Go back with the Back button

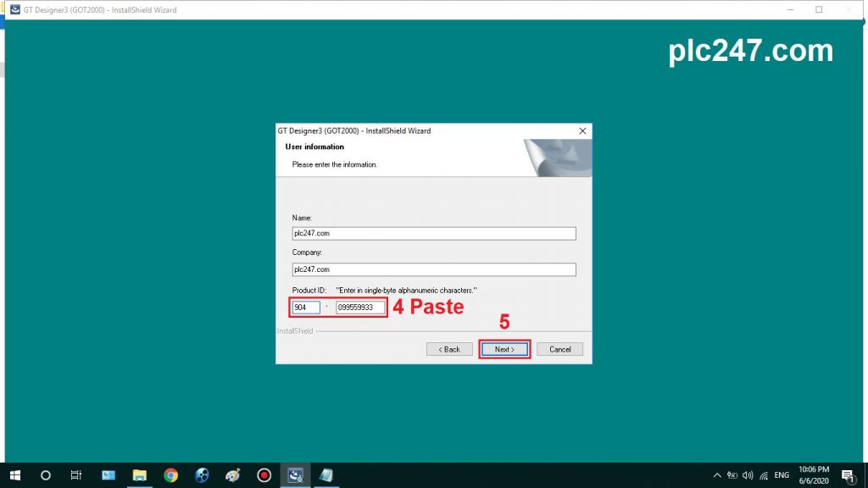449,349
